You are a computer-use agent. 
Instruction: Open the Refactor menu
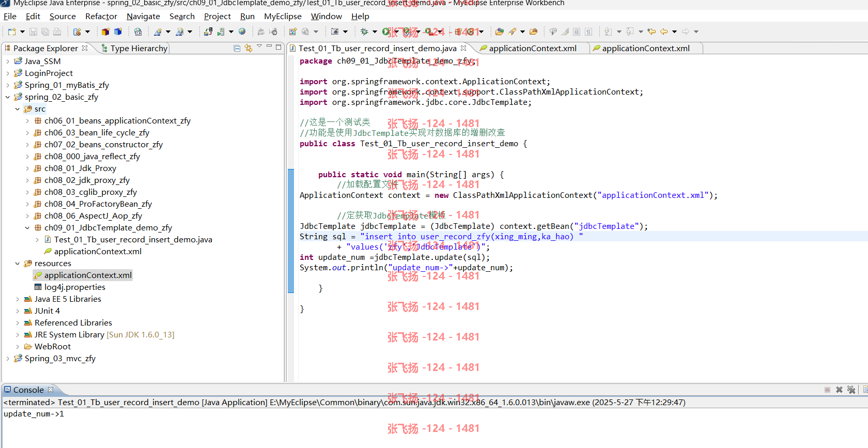pyautogui.click(x=101, y=16)
